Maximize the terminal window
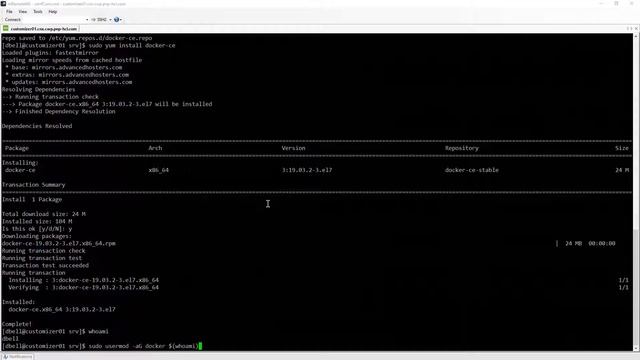This screenshot has height=360, width=640. (616, 4)
